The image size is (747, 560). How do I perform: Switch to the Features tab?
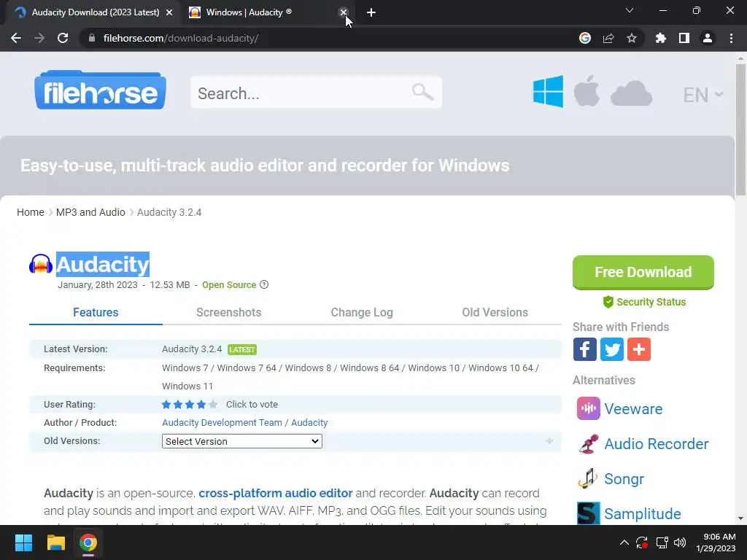click(x=96, y=312)
